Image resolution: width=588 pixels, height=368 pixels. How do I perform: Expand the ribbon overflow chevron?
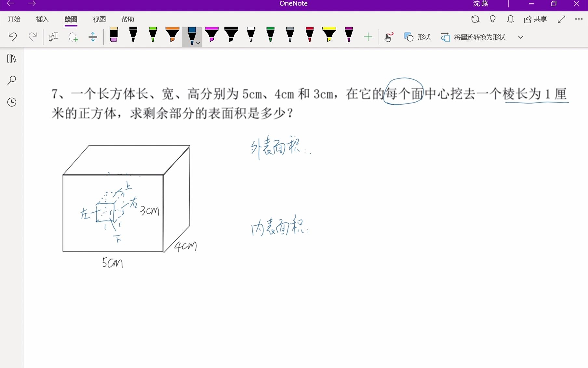pos(521,37)
